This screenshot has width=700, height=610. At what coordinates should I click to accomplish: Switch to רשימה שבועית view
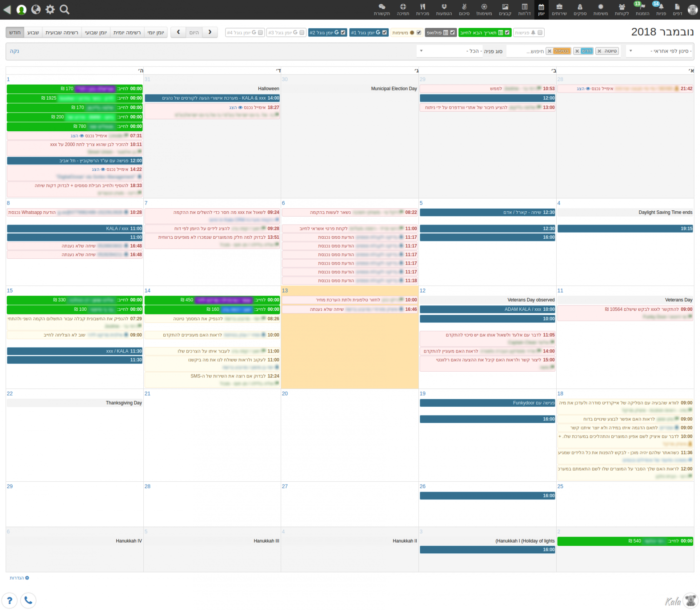(x=62, y=32)
